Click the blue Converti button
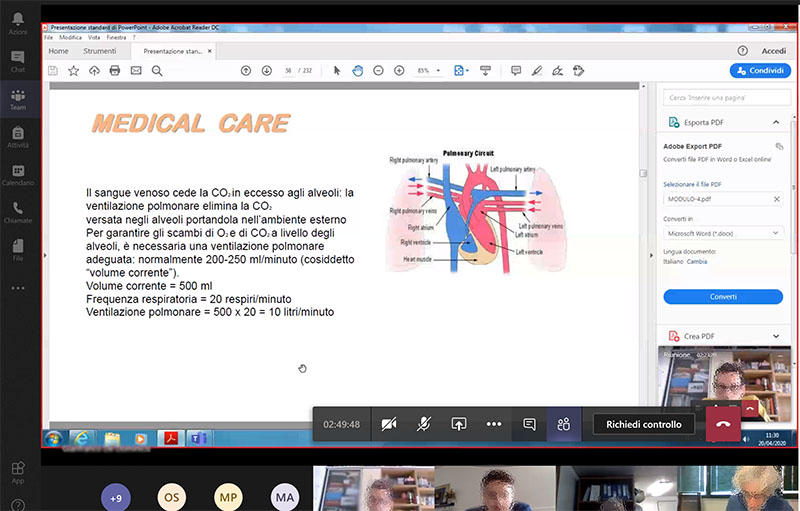This screenshot has width=800, height=511. tap(723, 297)
